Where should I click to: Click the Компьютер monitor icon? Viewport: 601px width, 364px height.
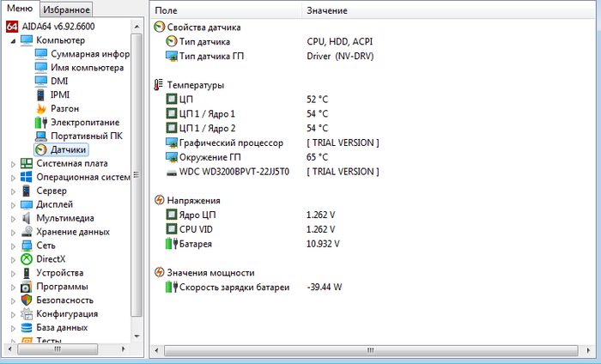pos(27,40)
